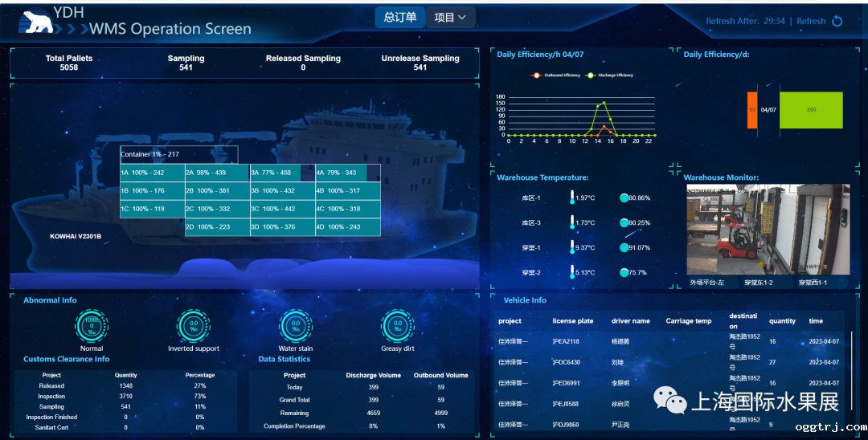Click the polar bear YDH logo
The height and width of the screenshot is (440, 868).
click(x=34, y=22)
